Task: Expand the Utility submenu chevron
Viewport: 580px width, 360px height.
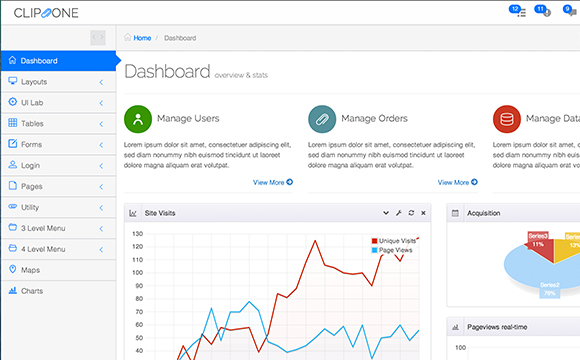Action: click(101, 208)
